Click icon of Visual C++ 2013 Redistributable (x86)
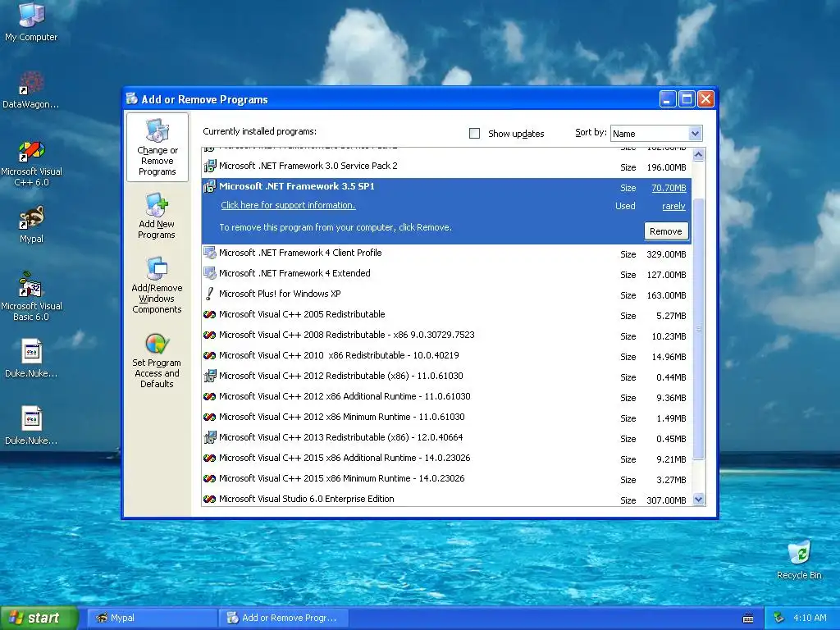Image resolution: width=840 pixels, height=630 pixels. tap(209, 438)
